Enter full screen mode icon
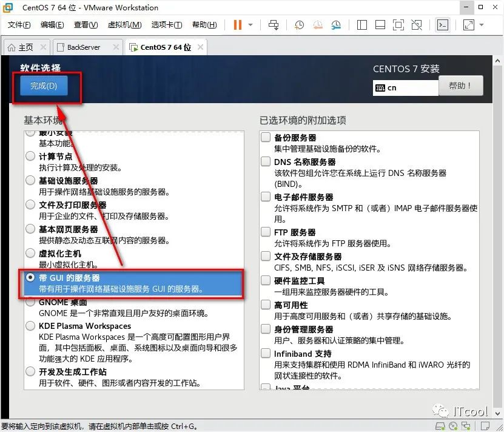Image resolution: width=504 pixels, height=432 pixels. pyautogui.click(x=398, y=25)
